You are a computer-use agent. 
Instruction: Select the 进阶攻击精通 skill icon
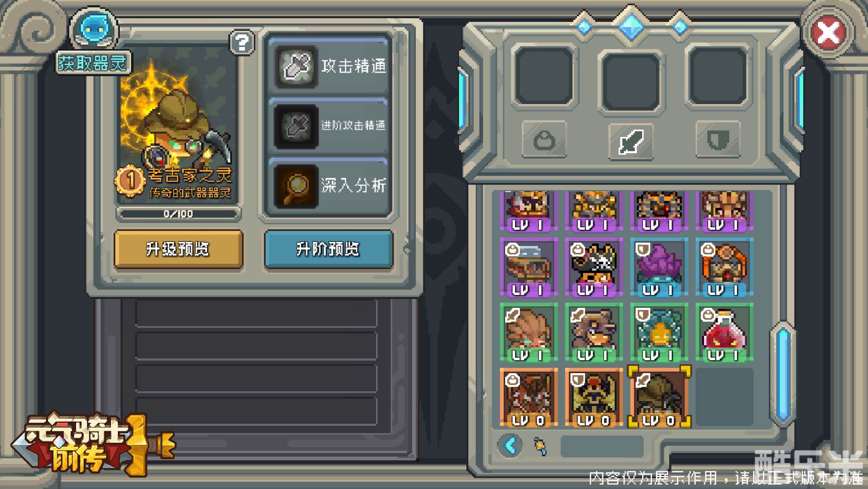(x=296, y=126)
